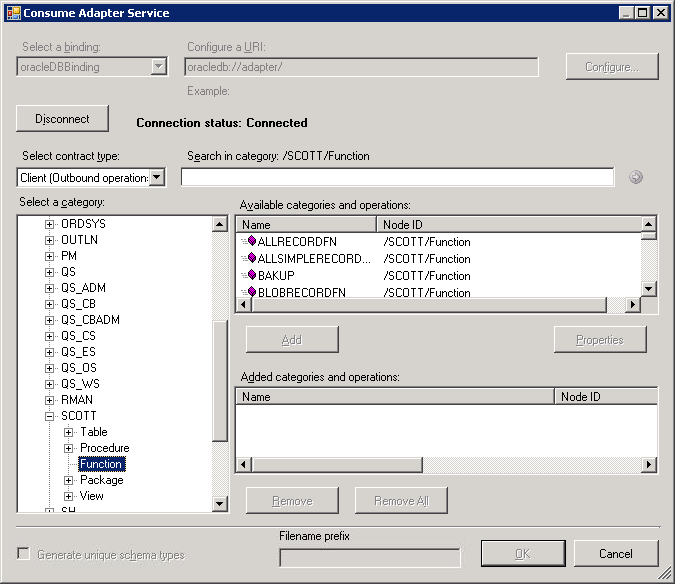
Task: Open the Select a binding dropdown
Action: coord(159,67)
